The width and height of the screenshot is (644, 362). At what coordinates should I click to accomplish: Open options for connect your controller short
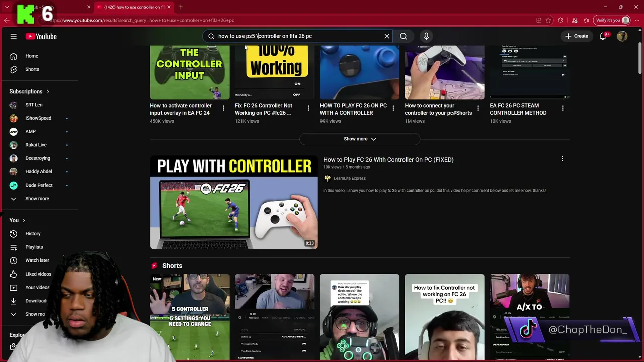(478, 108)
